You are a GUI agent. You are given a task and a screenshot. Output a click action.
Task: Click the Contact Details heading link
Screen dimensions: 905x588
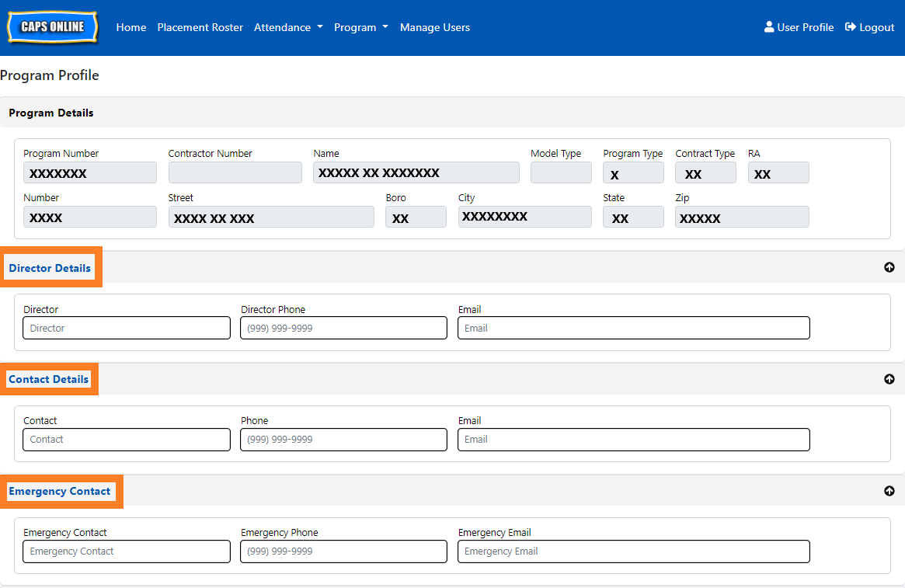[x=48, y=379]
